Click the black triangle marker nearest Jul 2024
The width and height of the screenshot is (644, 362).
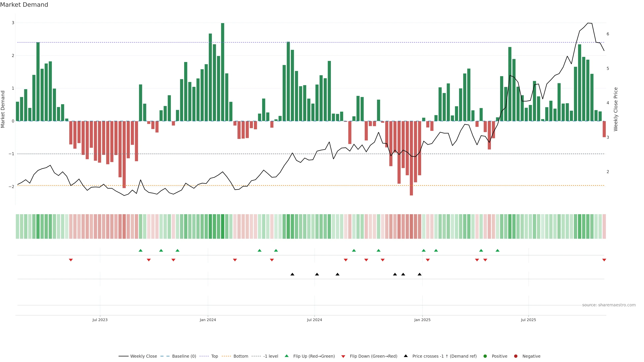coord(317,274)
